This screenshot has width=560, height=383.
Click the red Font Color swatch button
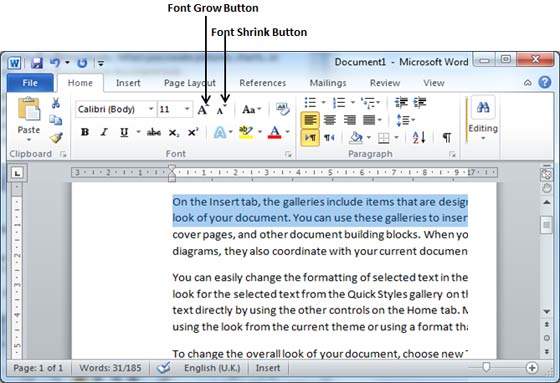pyautogui.click(x=275, y=133)
